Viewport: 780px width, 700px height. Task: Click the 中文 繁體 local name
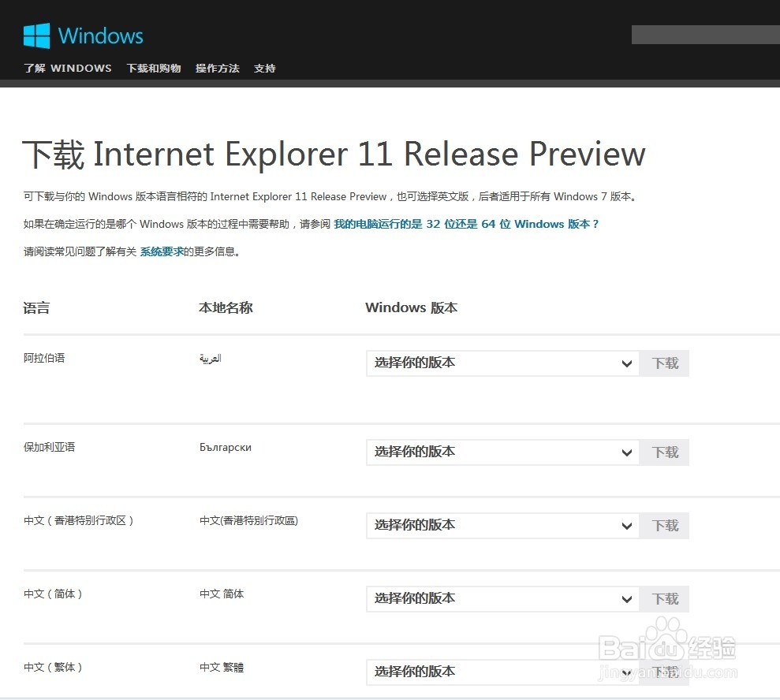coord(222,667)
